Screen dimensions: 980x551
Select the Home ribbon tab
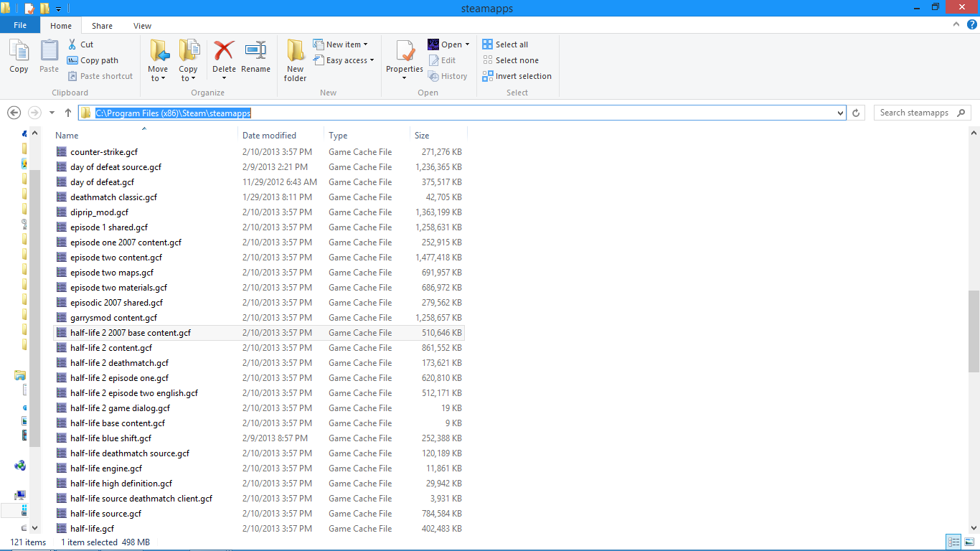pos(61,26)
